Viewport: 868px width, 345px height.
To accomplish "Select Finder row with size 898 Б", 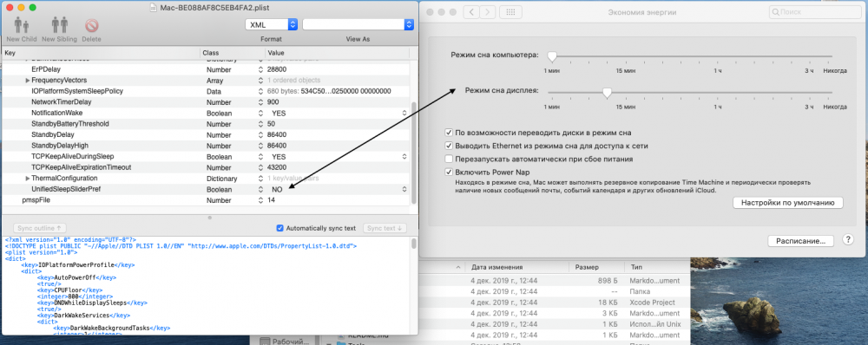I will [x=556, y=281].
